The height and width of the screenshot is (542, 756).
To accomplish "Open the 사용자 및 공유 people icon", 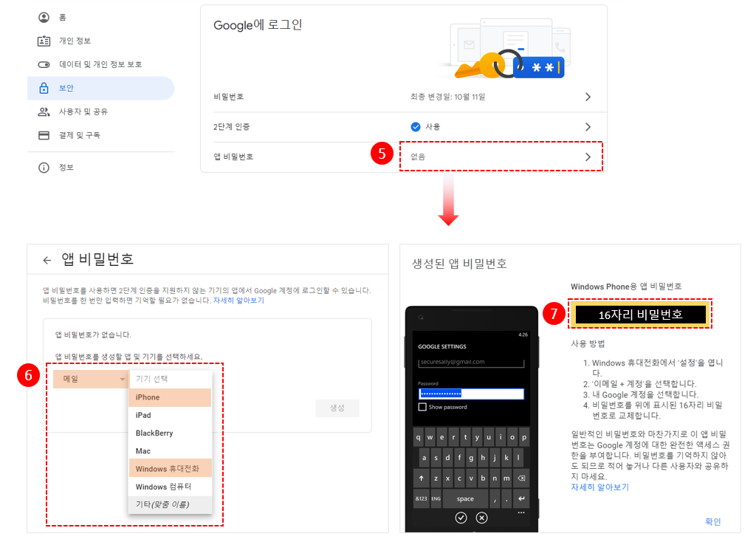I will [44, 112].
